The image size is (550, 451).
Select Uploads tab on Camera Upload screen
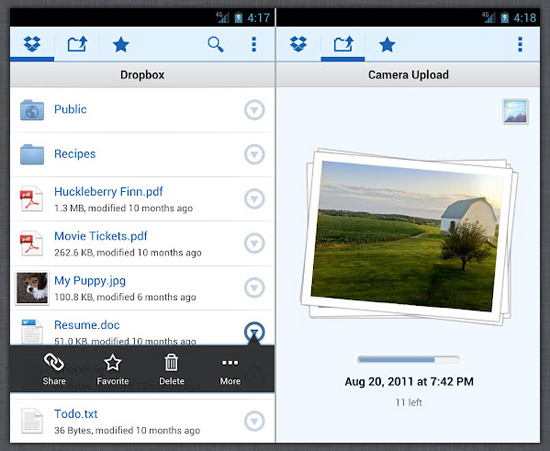click(x=343, y=44)
